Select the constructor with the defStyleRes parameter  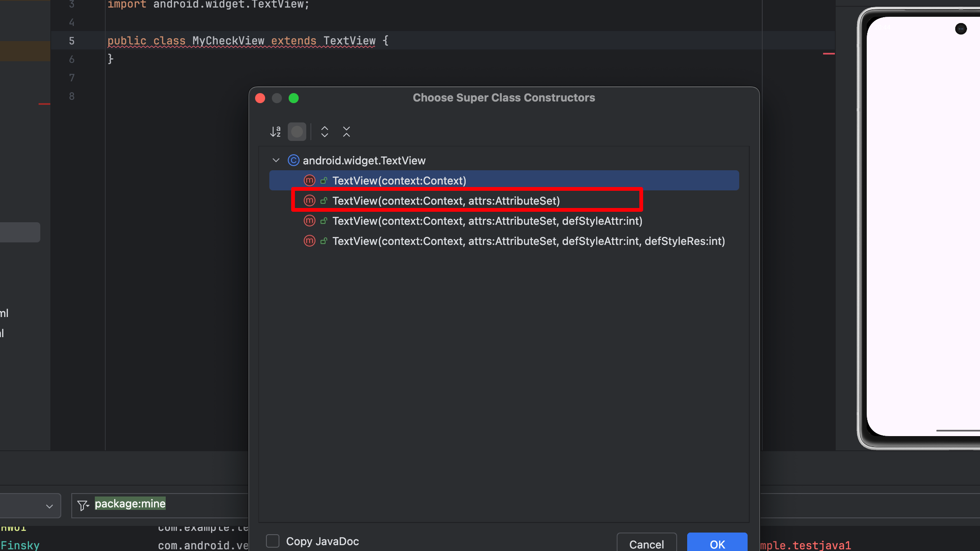coord(528,241)
